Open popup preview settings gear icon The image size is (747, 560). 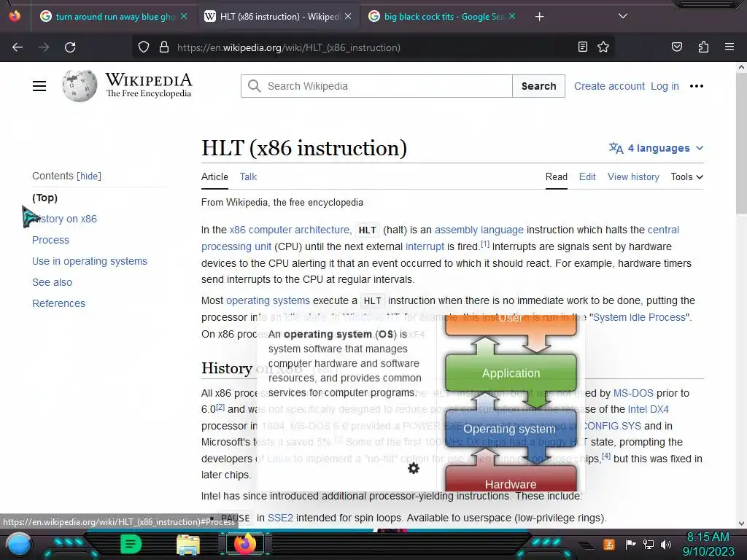[414, 469]
